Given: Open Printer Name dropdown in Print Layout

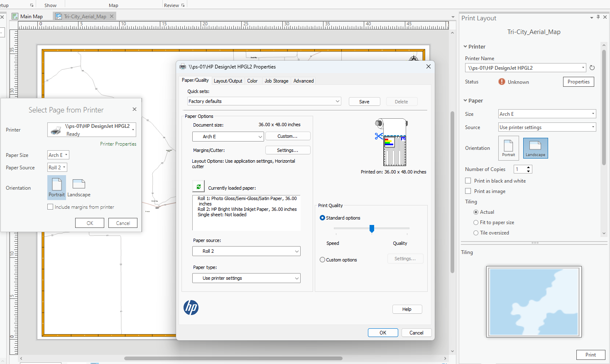Looking at the screenshot, I should coord(526,68).
